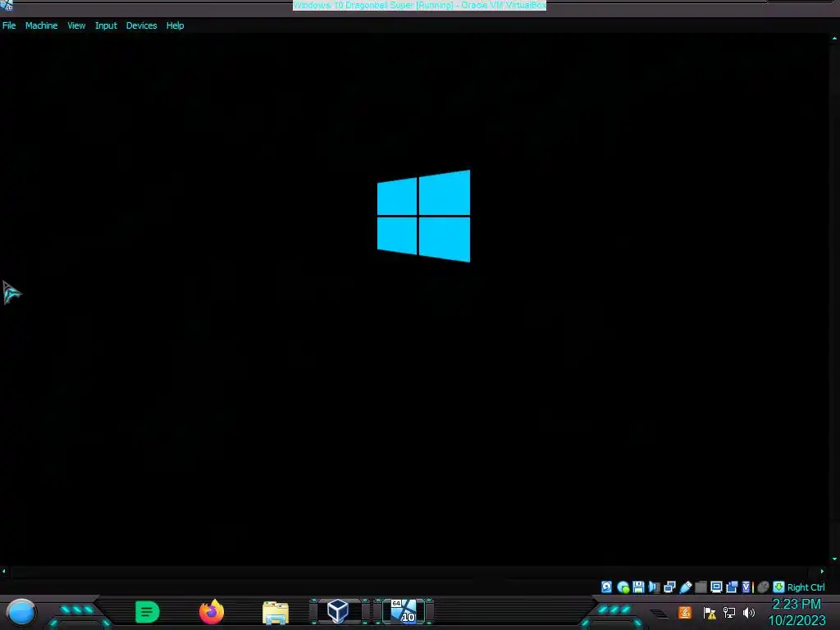
Task: Launch Firefox from the taskbar
Action: point(212,612)
